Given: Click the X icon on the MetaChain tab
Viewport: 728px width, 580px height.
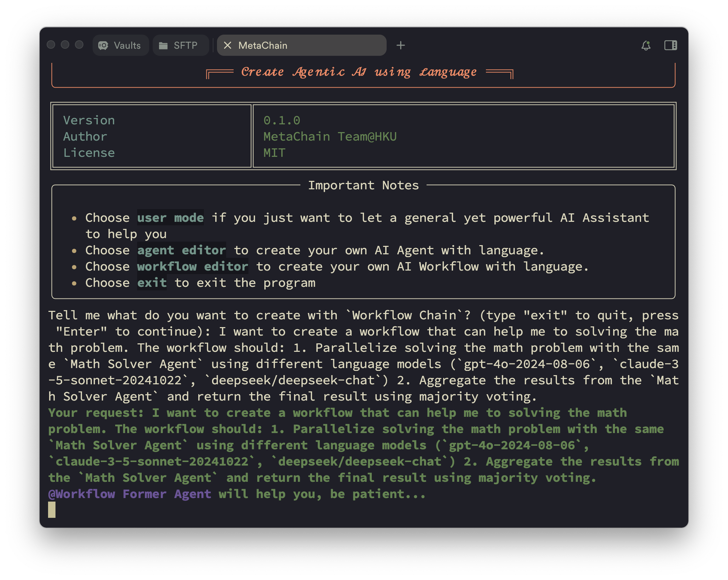Looking at the screenshot, I should coord(228,45).
